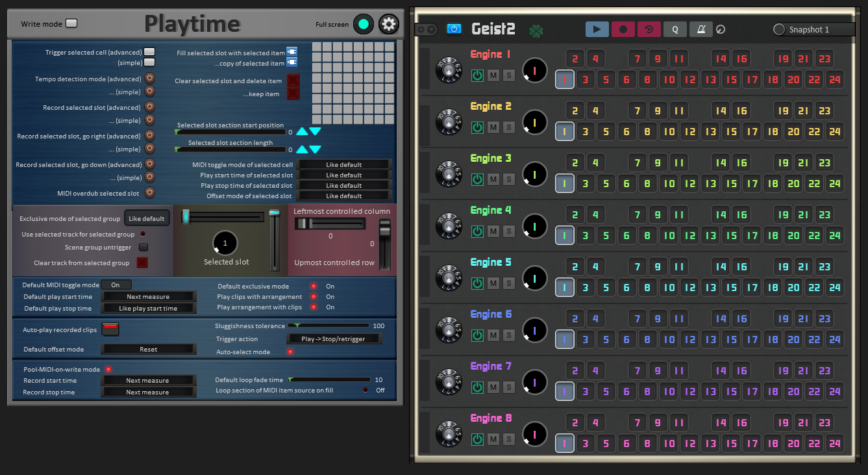Toggle Engine 1 power icon
868x475 pixels.
coord(477,75)
